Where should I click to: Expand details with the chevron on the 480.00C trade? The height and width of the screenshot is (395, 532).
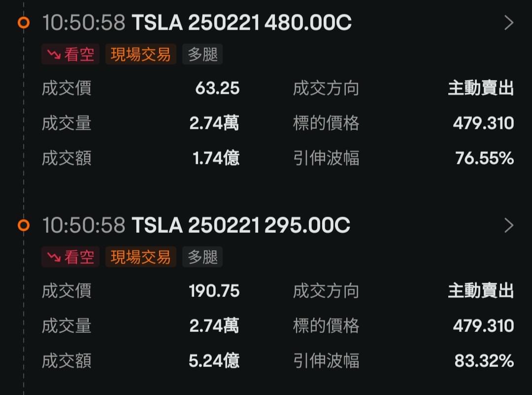509,23
